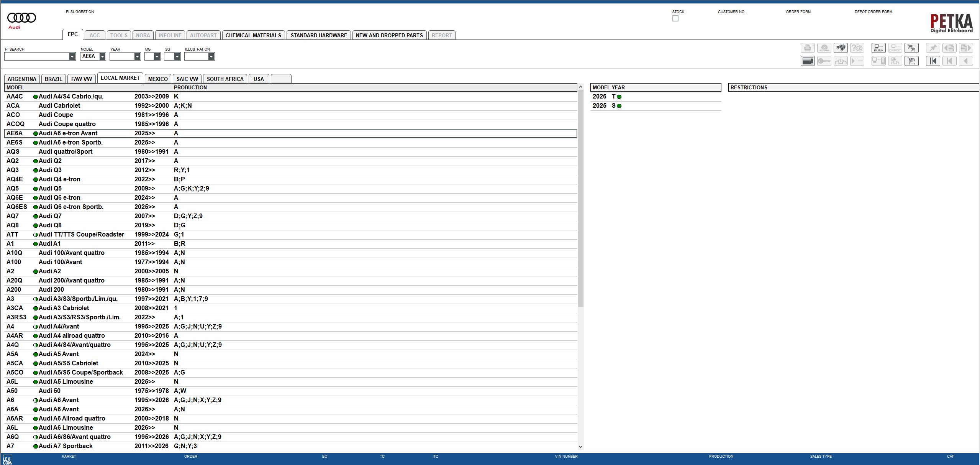Click the back left-arrow icon
The image size is (980, 465).
pyautogui.click(x=966, y=61)
